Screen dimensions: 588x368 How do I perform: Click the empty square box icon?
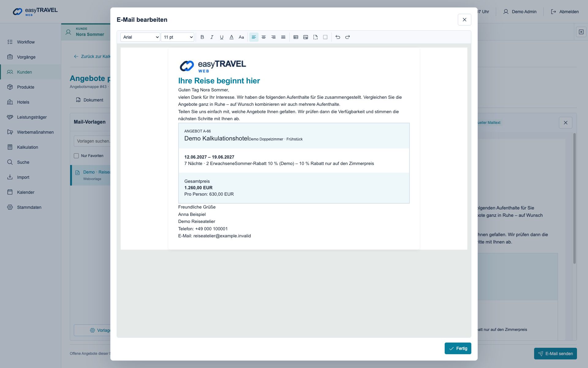point(325,37)
